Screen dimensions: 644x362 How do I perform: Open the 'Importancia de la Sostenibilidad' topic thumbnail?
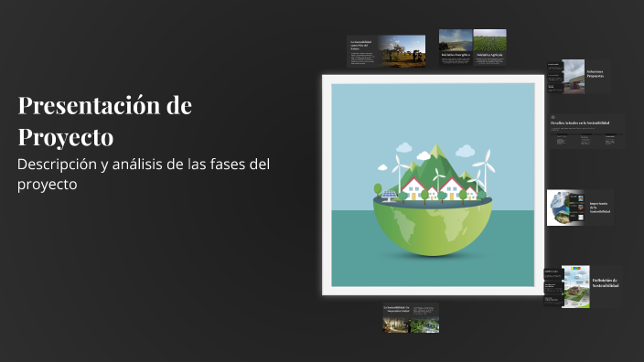(x=580, y=208)
